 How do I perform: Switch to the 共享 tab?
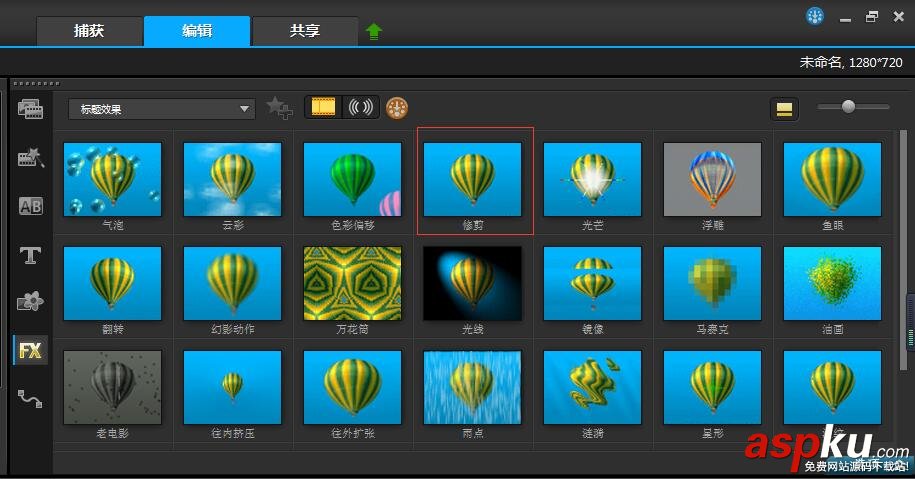point(305,31)
